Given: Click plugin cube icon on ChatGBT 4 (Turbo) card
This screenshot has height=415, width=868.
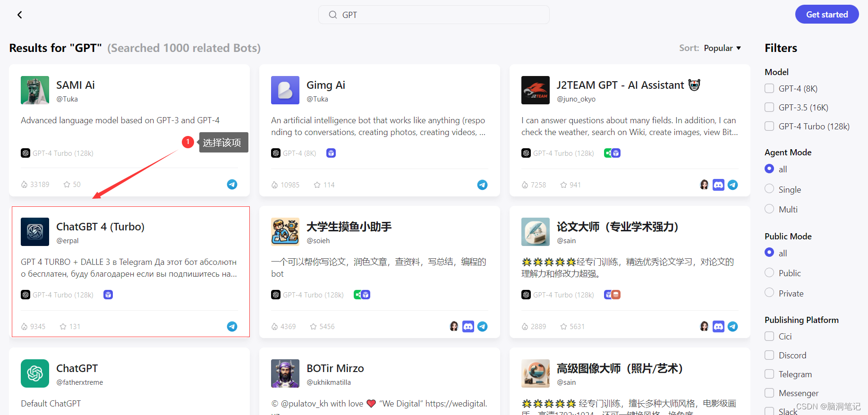Looking at the screenshot, I should [x=108, y=295].
